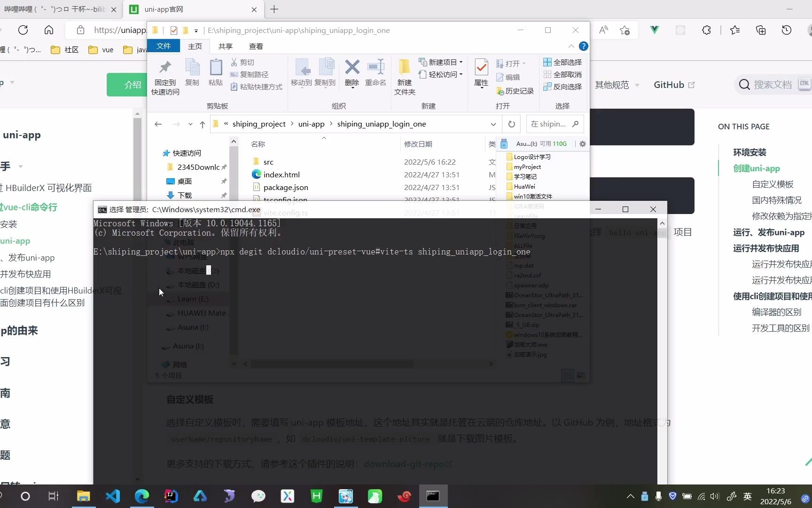Launch HBuilderX from the taskbar
This screenshot has width=812, height=508.
316,496
